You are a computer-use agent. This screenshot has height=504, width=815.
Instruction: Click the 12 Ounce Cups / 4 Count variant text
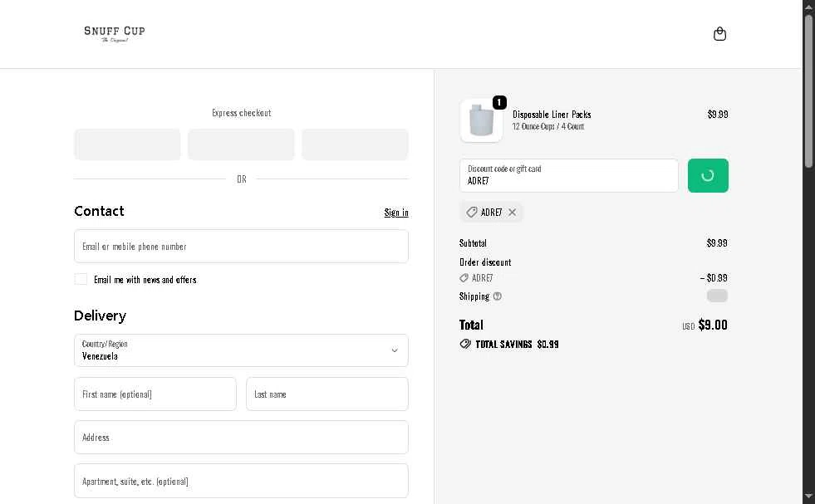pos(547,126)
